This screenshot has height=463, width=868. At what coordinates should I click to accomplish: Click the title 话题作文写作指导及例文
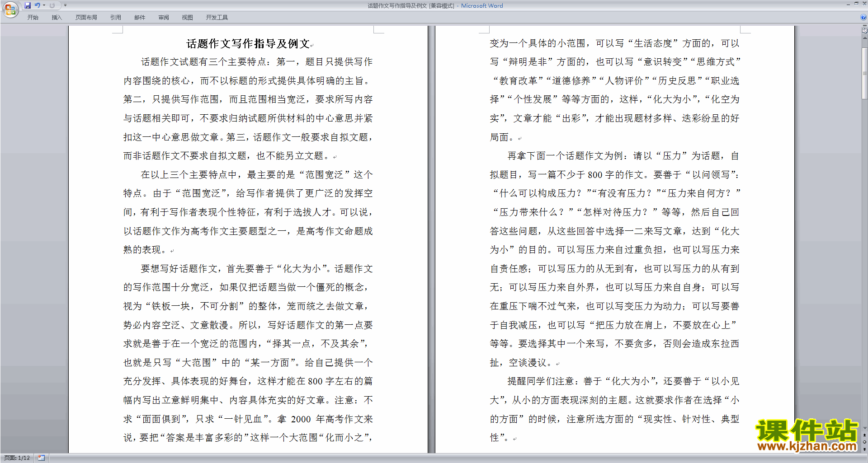tap(248, 44)
